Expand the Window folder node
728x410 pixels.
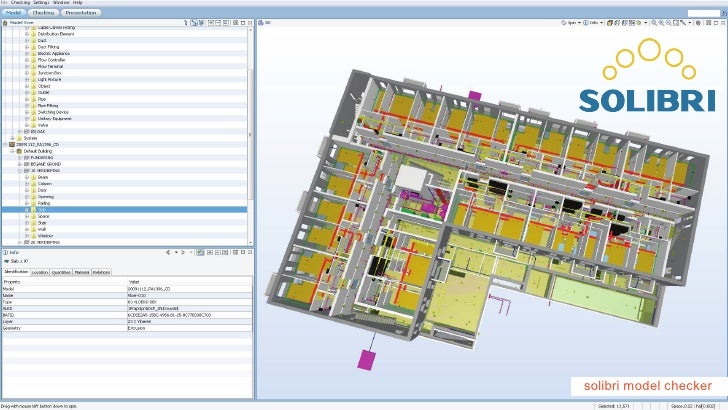tap(27, 235)
